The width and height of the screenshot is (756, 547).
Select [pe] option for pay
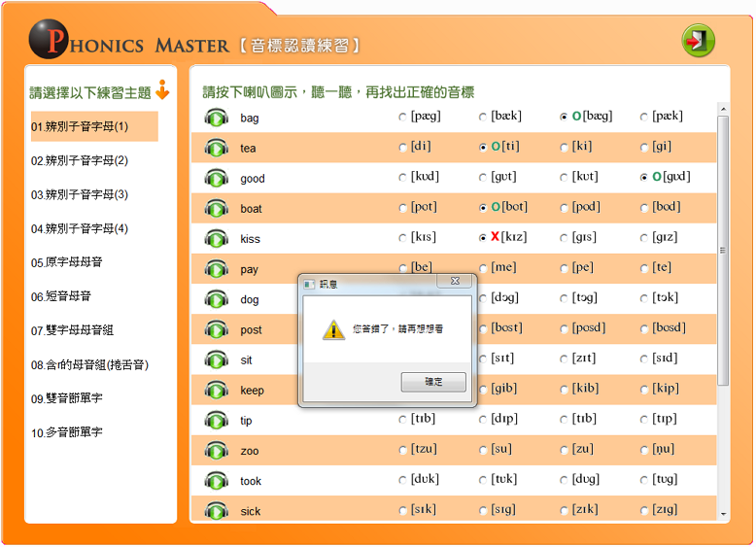click(564, 268)
